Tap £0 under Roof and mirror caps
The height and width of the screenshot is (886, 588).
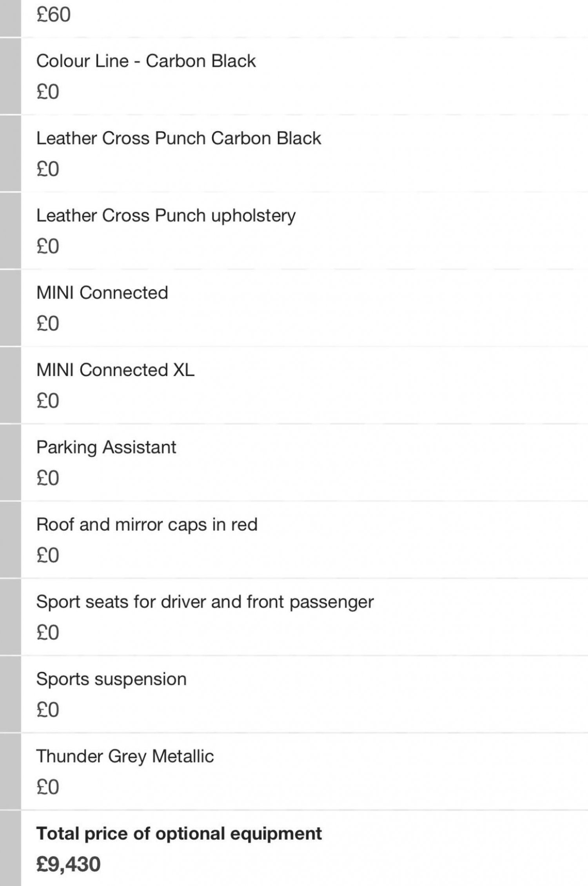pos(47,555)
